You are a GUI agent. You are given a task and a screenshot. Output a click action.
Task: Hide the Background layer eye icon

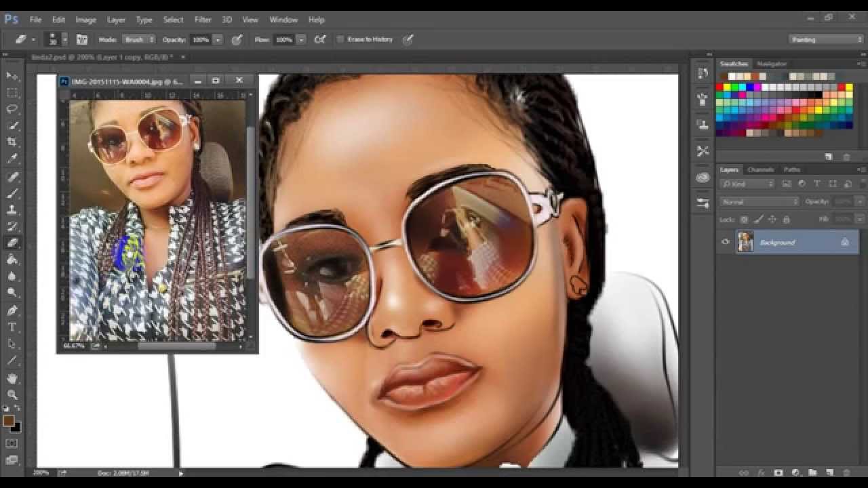tap(726, 242)
